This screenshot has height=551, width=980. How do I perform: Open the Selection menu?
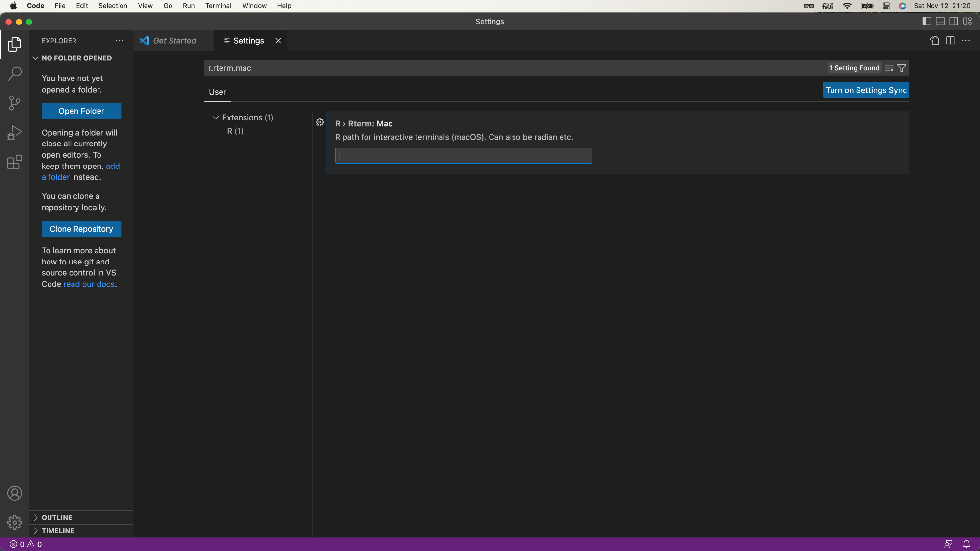(x=113, y=6)
